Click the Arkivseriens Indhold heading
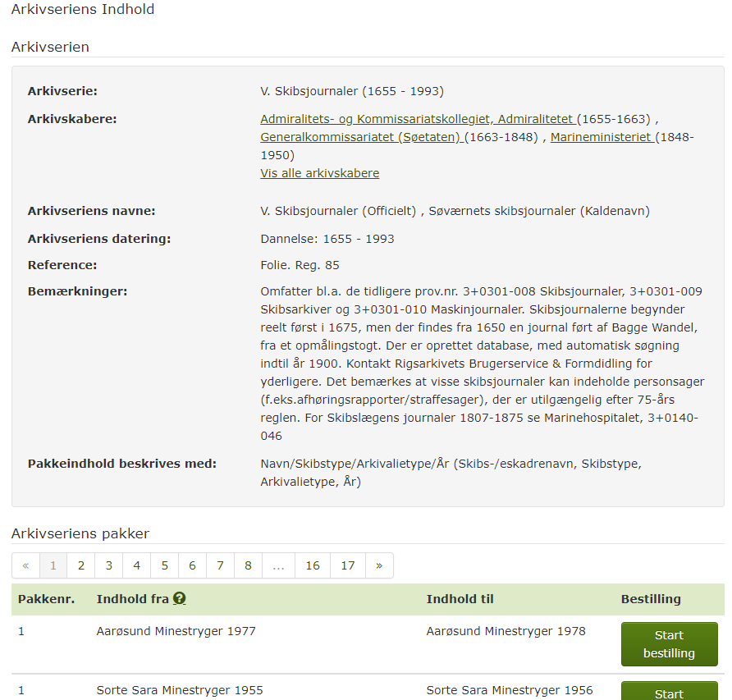 [x=83, y=9]
